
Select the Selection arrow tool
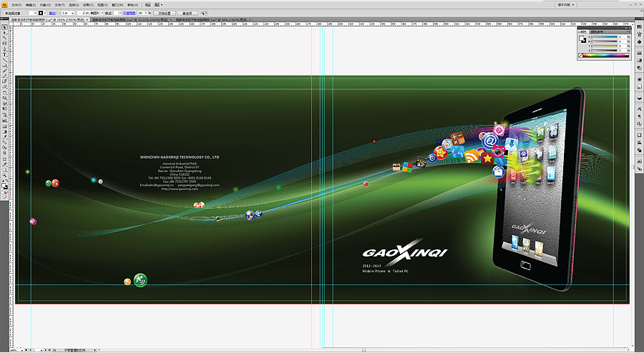4,28
